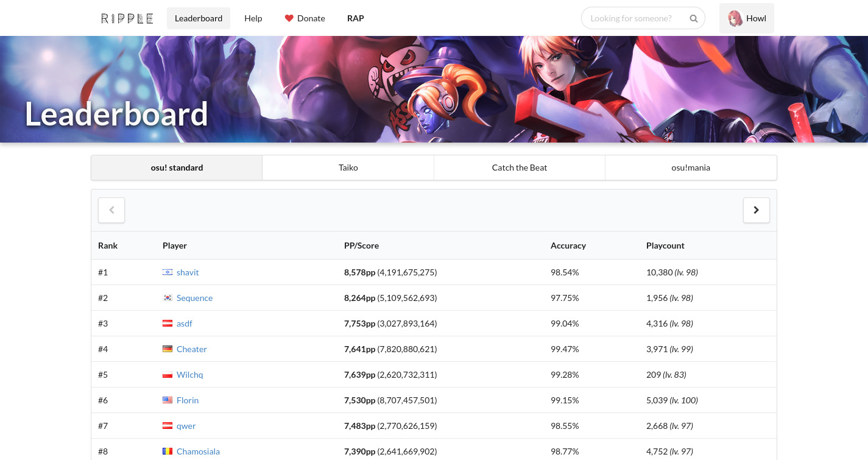Viewport: 868px width, 460px height.
Task: Click the 7,530pp score value
Action: 359,400
